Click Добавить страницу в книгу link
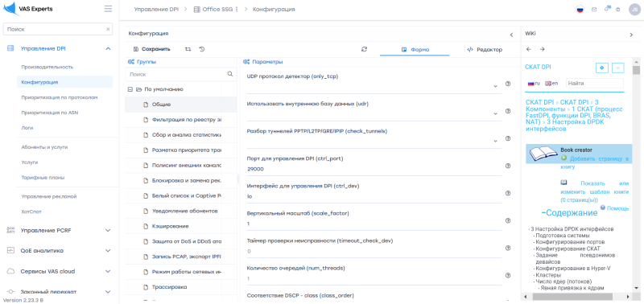Screen dimensions: 644x304 click(x=595, y=162)
